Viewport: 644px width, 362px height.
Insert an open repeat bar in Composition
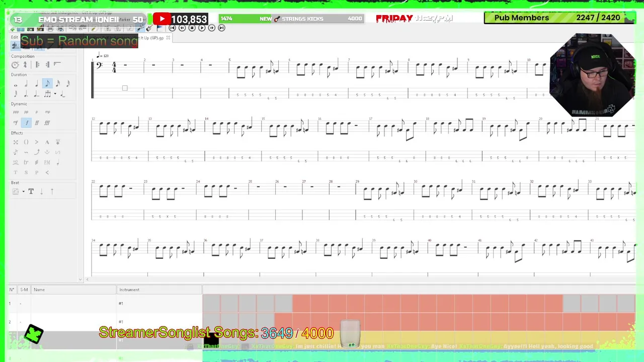(37, 64)
